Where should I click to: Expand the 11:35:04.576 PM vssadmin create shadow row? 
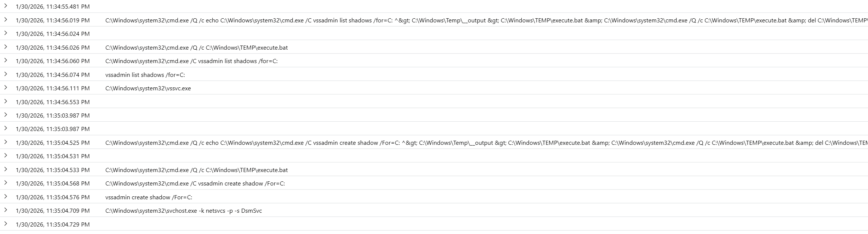[6, 196]
